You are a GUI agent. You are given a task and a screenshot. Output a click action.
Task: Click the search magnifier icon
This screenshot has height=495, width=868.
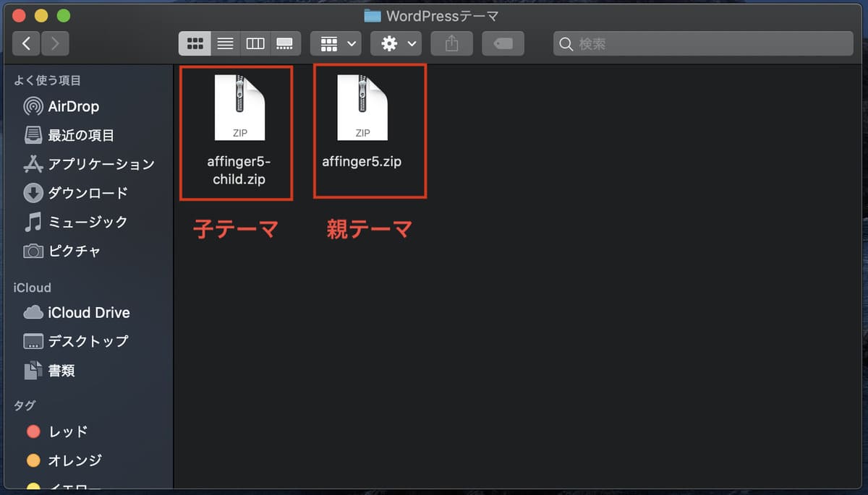[x=566, y=43]
